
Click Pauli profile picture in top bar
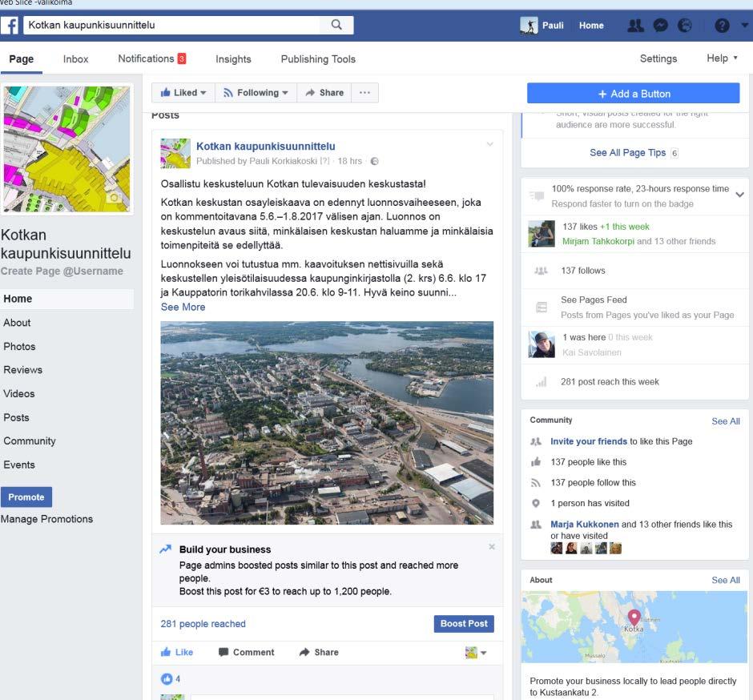point(529,26)
